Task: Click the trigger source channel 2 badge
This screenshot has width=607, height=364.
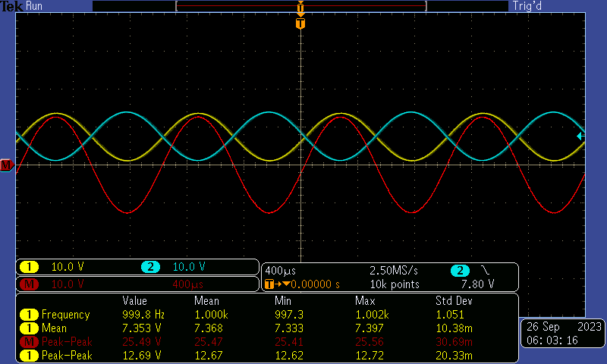Action: 460,271
